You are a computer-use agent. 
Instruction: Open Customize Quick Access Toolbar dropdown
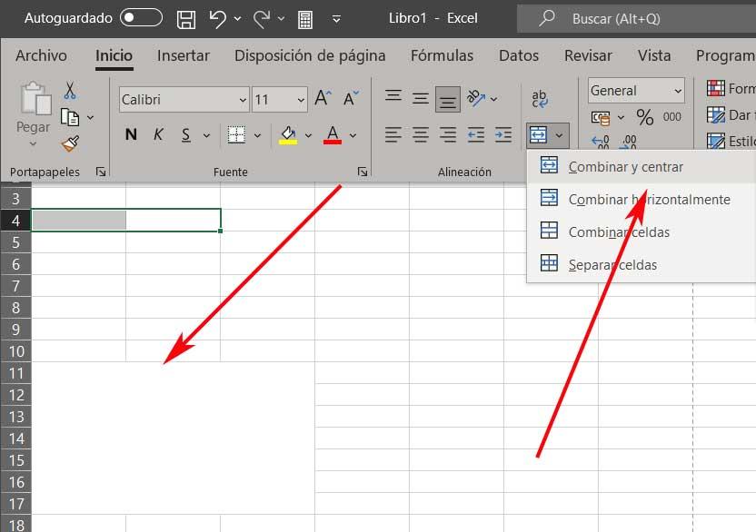[x=336, y=19]
